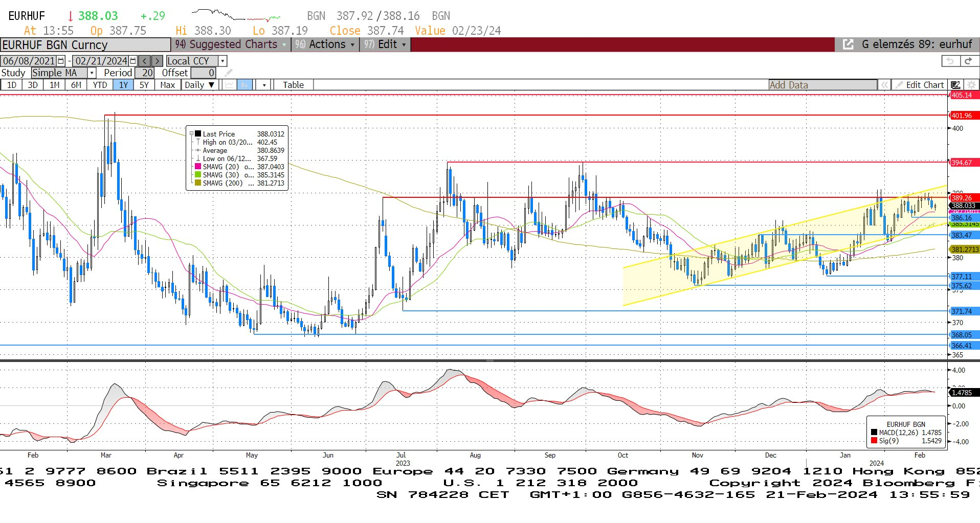Pop out the G elemzés chart window
980x523 pixels.
click(848, 44)
